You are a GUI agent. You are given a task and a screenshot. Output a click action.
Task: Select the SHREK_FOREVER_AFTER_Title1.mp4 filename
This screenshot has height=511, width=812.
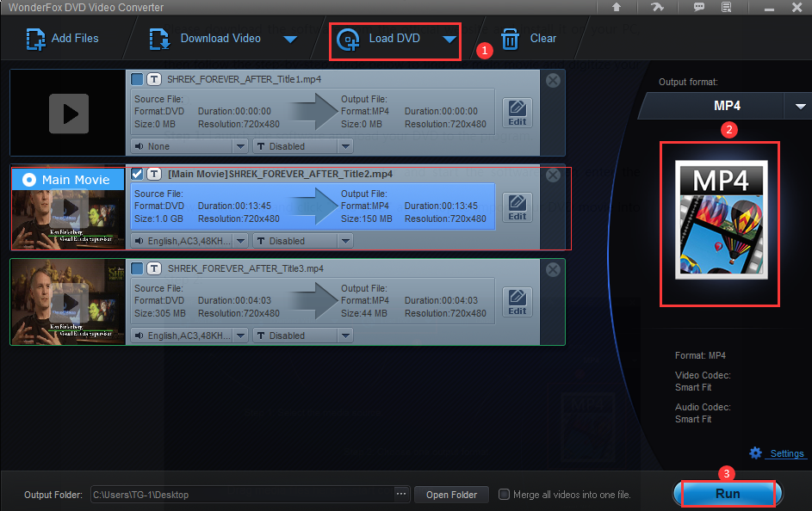(x=244, y=79)
